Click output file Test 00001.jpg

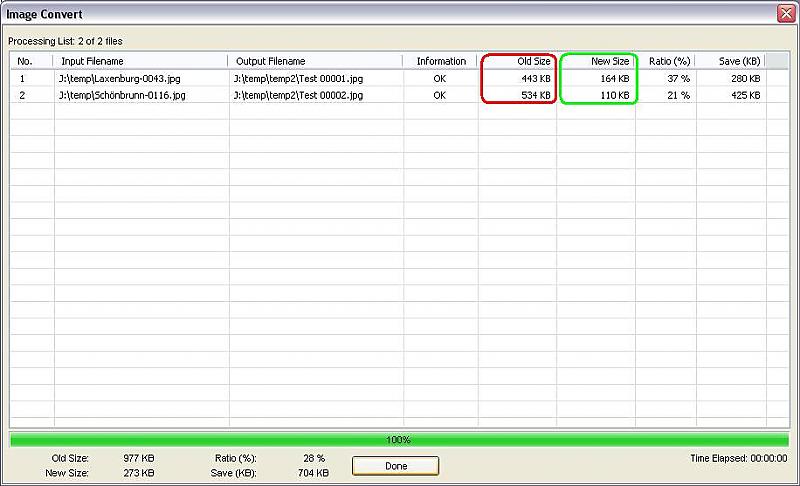297,78
